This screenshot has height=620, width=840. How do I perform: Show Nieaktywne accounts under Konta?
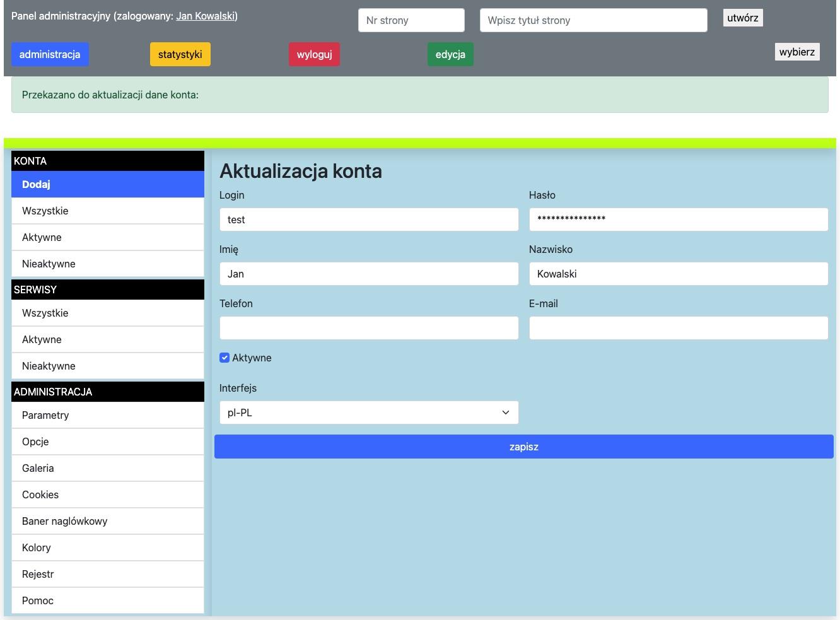(x=107, y=264)
